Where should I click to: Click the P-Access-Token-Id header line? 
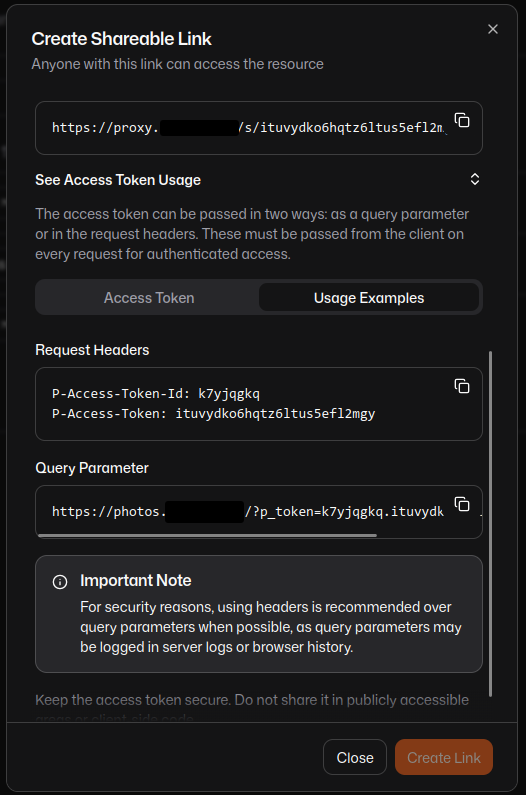click(156, 393)
